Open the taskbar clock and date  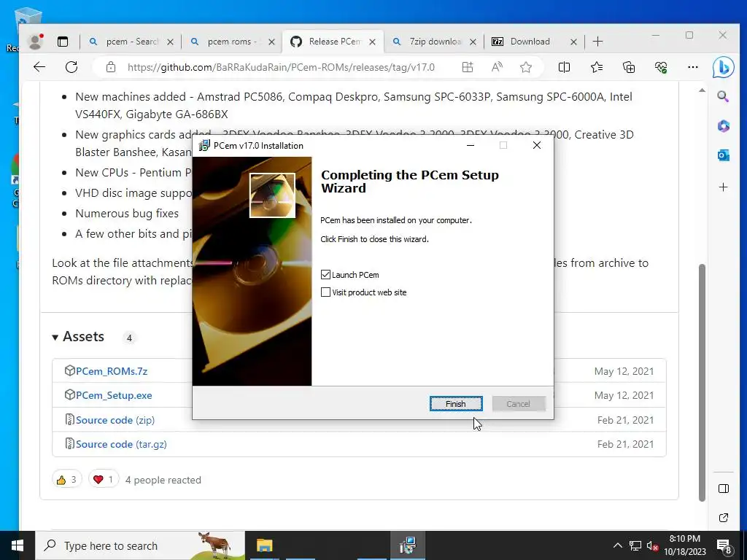pyautogui.click(x=685, y=545)
